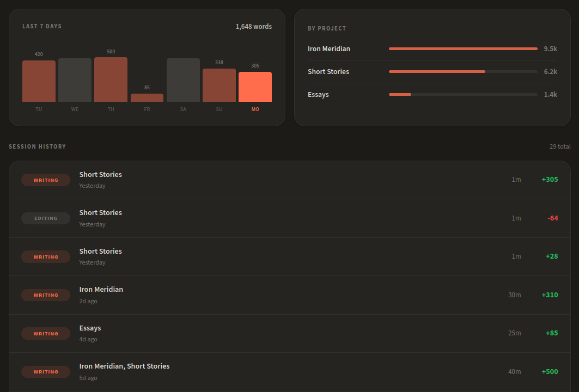Image resolution: width=579 pixels, height=392 pixels.
Task: Click WRITING badge on the +28 session
Action: point(46,257)
